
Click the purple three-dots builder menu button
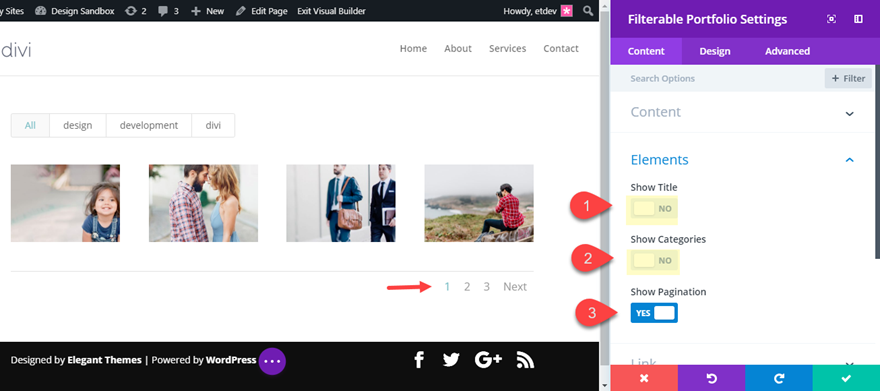(272, 361)
